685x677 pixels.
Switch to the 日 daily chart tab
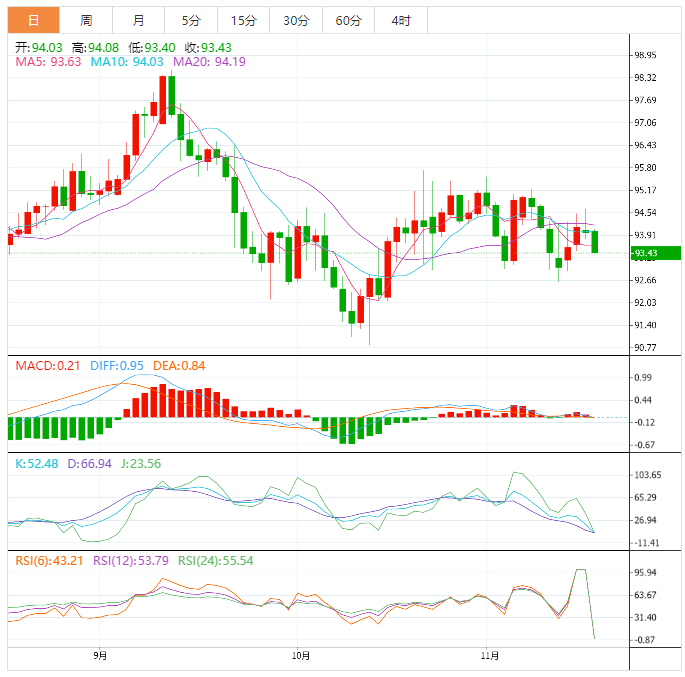point(33,20)
